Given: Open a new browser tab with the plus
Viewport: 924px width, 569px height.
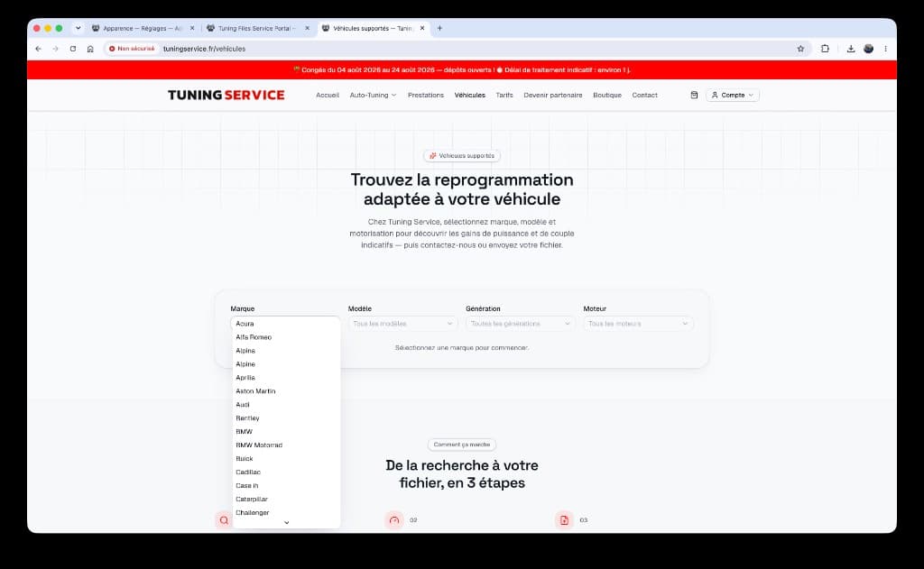Looking at the screenshot, I should (x=439, y=28).
